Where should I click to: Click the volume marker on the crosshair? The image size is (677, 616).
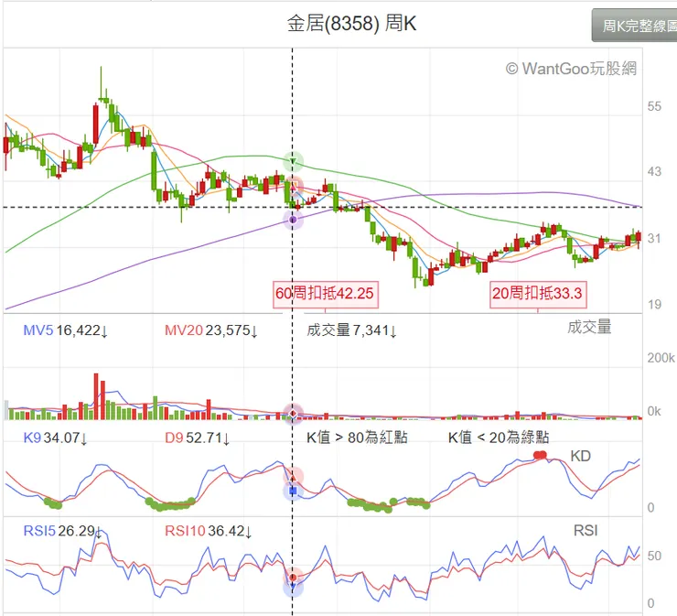[293, 415]
